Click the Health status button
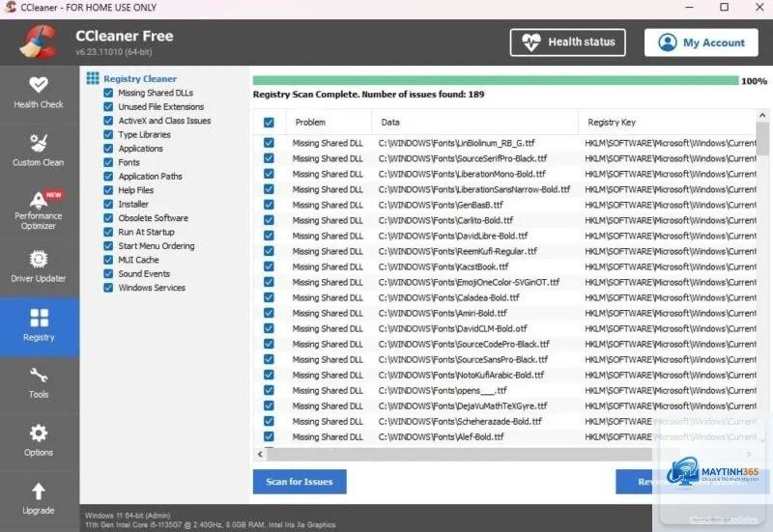This screenshot has width=773, height=532. point(568,42)
